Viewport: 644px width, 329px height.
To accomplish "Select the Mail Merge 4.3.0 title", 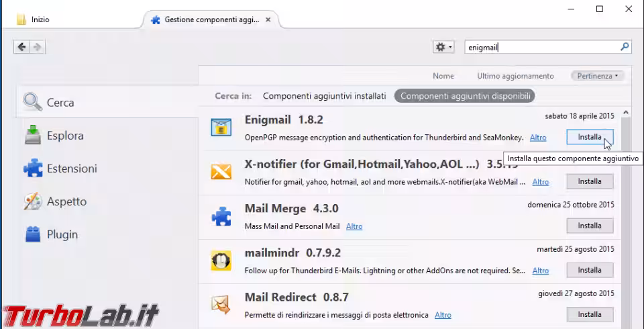I will (x=292, y=209).
